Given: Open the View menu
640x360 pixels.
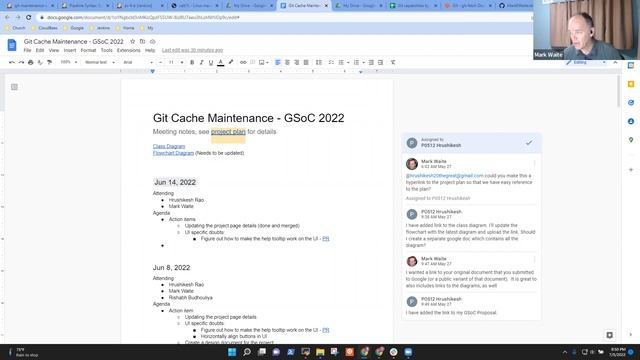Looking at the screenshot, I should 54,50.
